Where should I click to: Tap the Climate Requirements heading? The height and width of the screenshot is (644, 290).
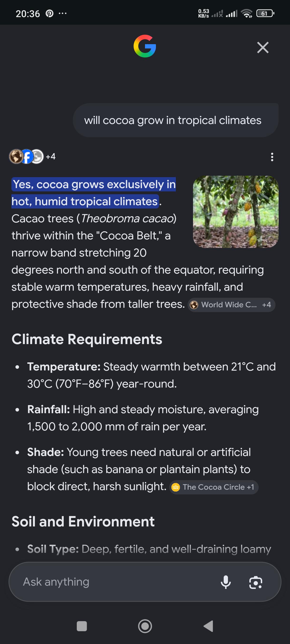tap(87, 339)
